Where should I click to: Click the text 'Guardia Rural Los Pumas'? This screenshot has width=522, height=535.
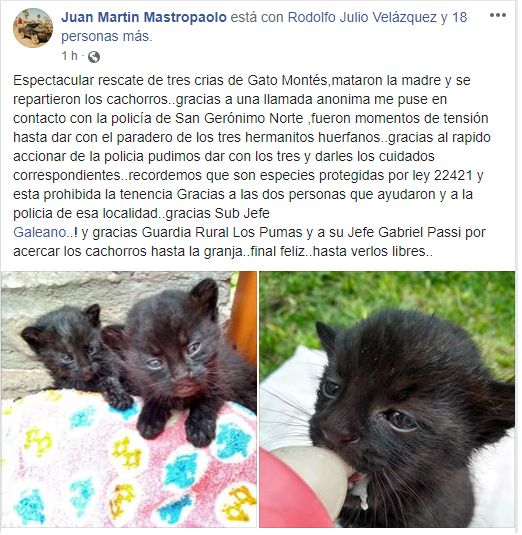tap(222, 232)
